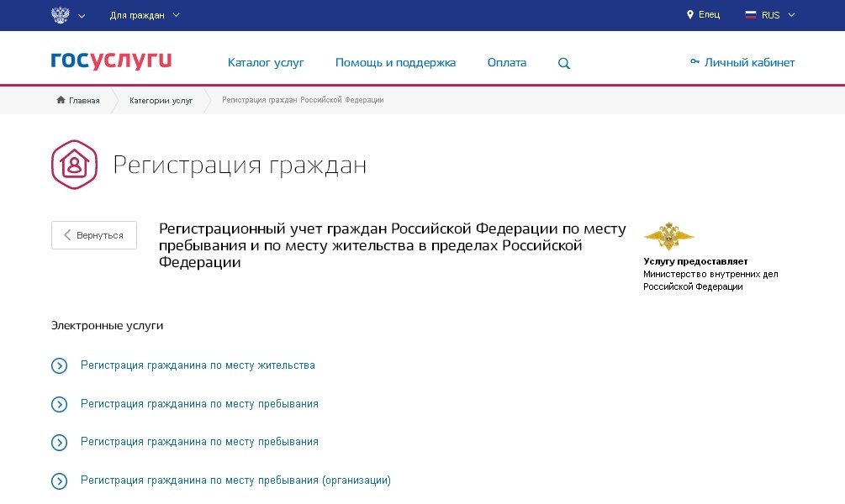Click arrow icon beside 'по месту жительства'
Image resolution: width=845 pixels, height=504 pixels.
click(60, 365)
